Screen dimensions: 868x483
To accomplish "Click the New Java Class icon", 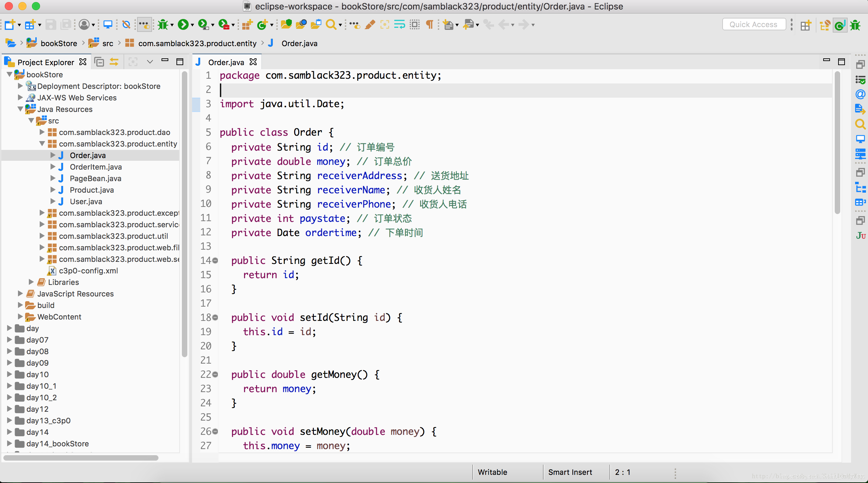I will (262, 24).
